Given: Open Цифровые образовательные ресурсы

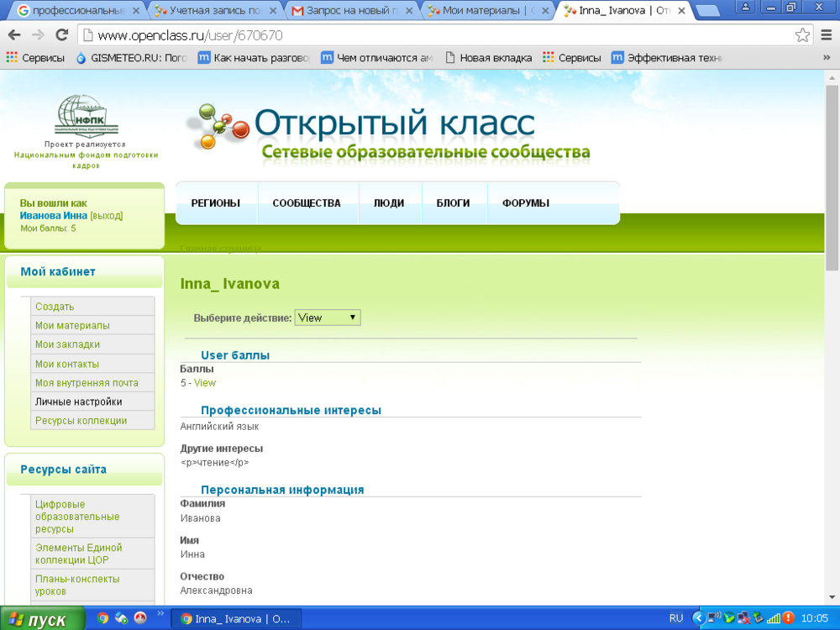Looking at the screenshot, I should coord(77,517).
